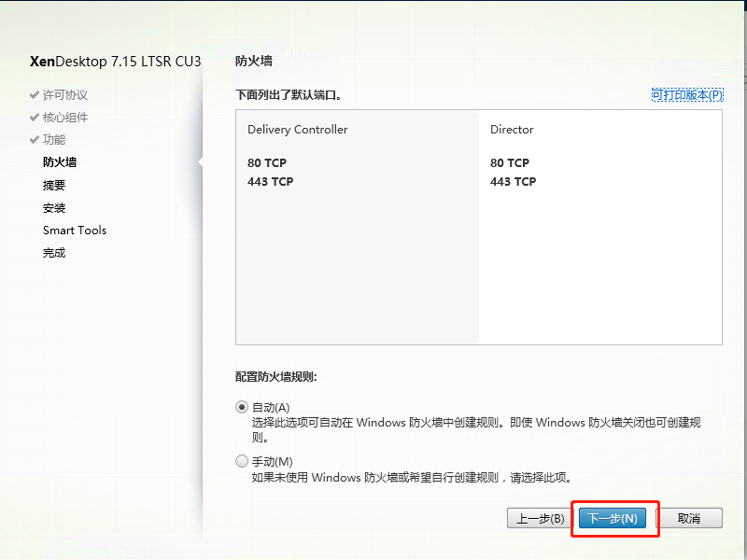Viewport: 747px width, 560px height.
Task: Click the checkmark icon beside 许可协议
Action: click(x=35, y=95)
